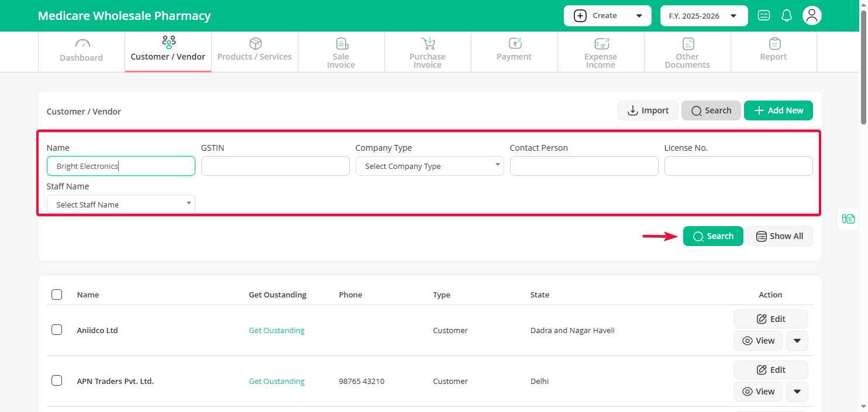Check the APN Traders Pvt. Ltd. checkbox
This screenshot has width=868, height=412.
(x=57, y=381)
